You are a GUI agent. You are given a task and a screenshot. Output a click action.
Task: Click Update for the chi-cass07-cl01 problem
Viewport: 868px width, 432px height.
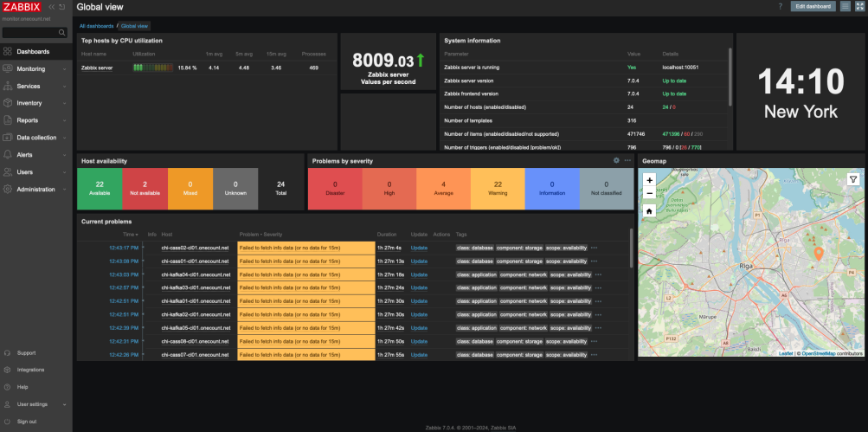coord(419,355)
